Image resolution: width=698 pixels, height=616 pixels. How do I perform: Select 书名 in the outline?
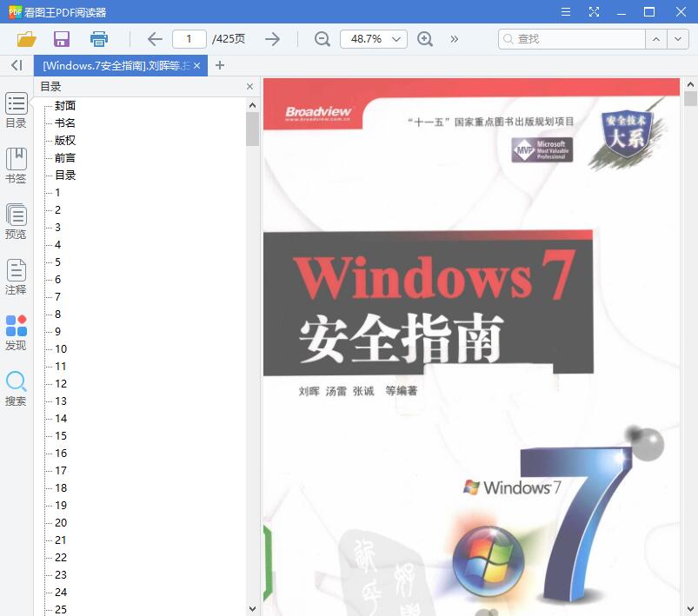tap(65, 123)
